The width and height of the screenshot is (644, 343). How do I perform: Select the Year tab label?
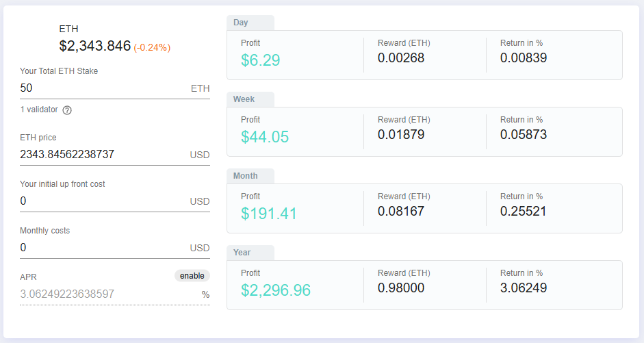click(242, 253)
